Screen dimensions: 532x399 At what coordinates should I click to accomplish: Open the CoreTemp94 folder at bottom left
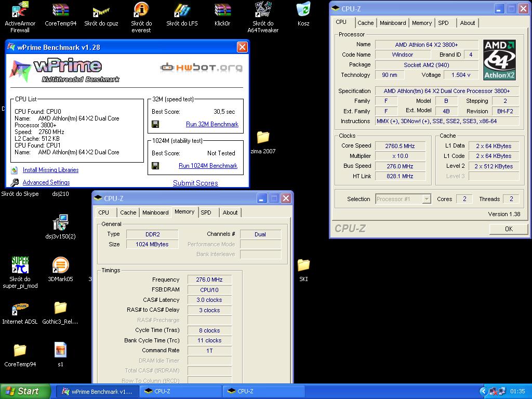tap(20, 350)
